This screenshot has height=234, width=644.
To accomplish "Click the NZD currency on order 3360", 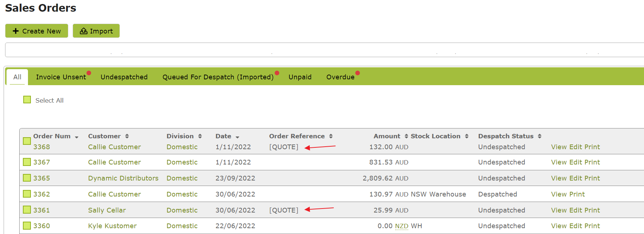I will point(402,226).
